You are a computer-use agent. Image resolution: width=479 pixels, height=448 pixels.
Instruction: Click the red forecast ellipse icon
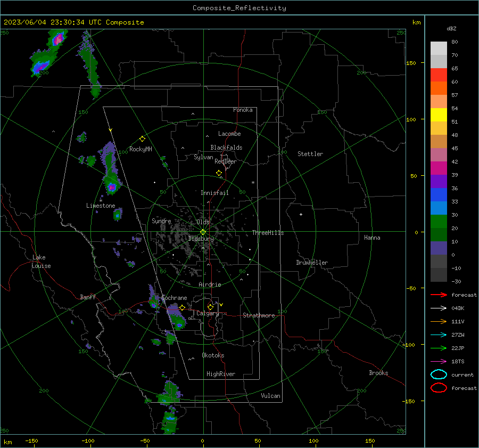pos(439,388)
